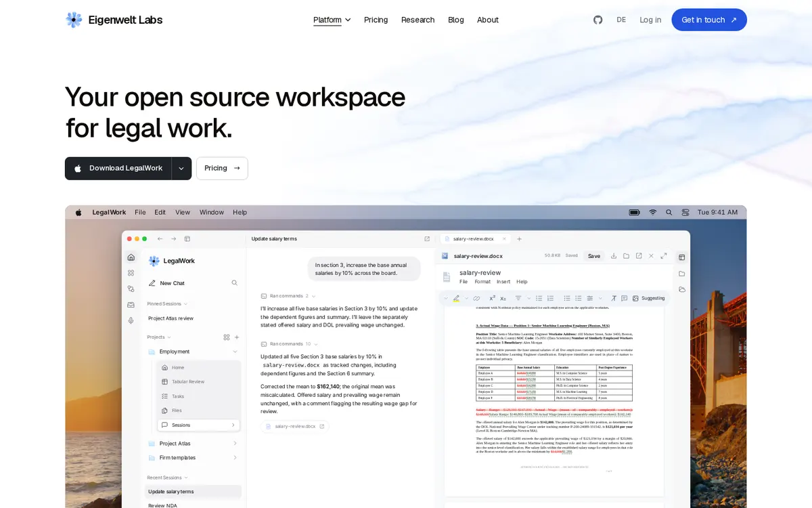Toggle the sidebar panel icon in the title bar
This screenshot has height=508, width=812.
tap(187, 238)
